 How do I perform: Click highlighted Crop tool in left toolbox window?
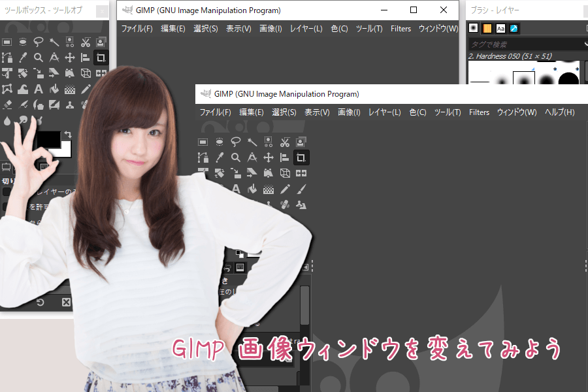point(101,57)
